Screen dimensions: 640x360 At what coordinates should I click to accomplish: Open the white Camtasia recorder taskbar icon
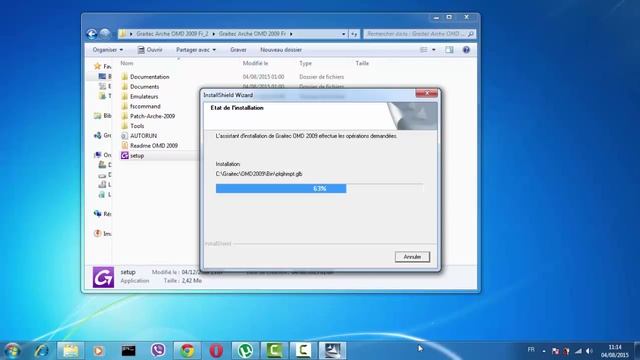tap(303, 351)
